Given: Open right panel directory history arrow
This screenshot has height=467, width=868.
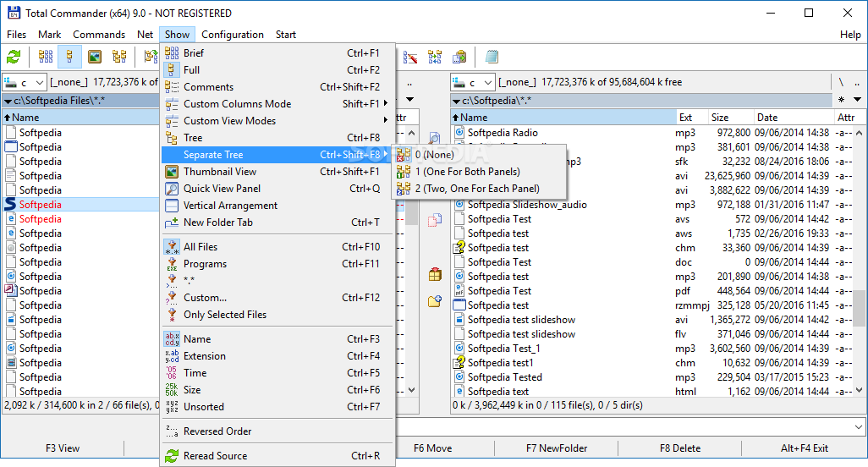Looking at the screenshot, I should tap(858, 100).
